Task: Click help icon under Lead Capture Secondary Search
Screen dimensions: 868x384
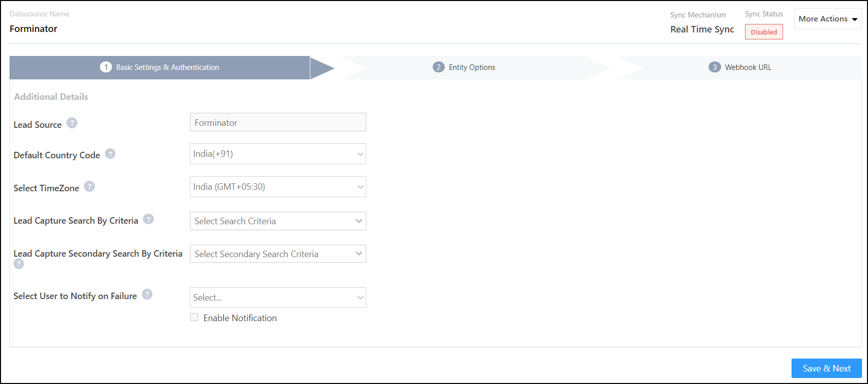Action: point(18,264)
